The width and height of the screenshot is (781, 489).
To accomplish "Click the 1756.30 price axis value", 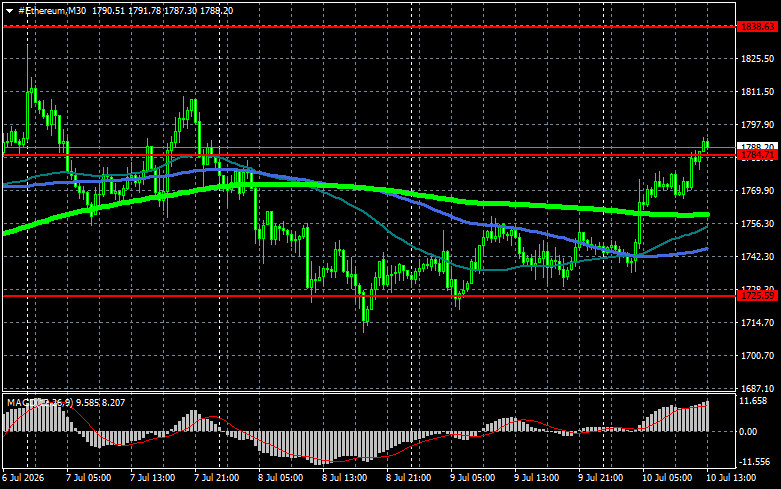I will point(758,224).
